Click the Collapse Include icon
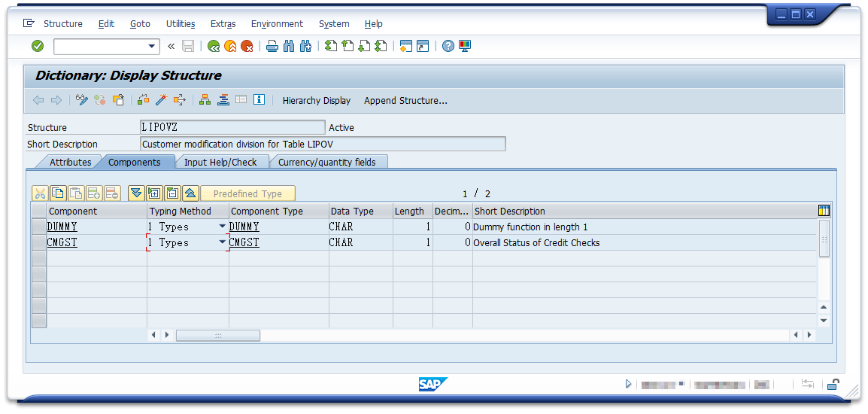Screen dimensions: 868x414 coord(172,193)
